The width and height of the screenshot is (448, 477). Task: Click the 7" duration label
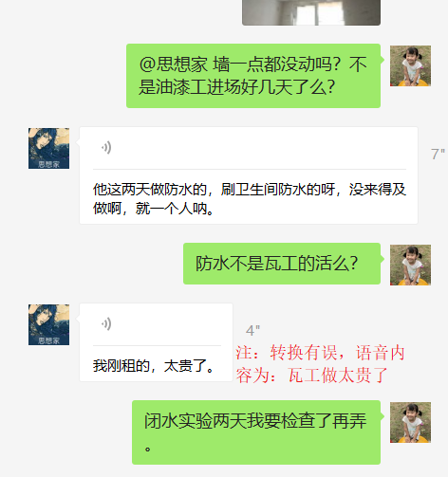(438, 155)
